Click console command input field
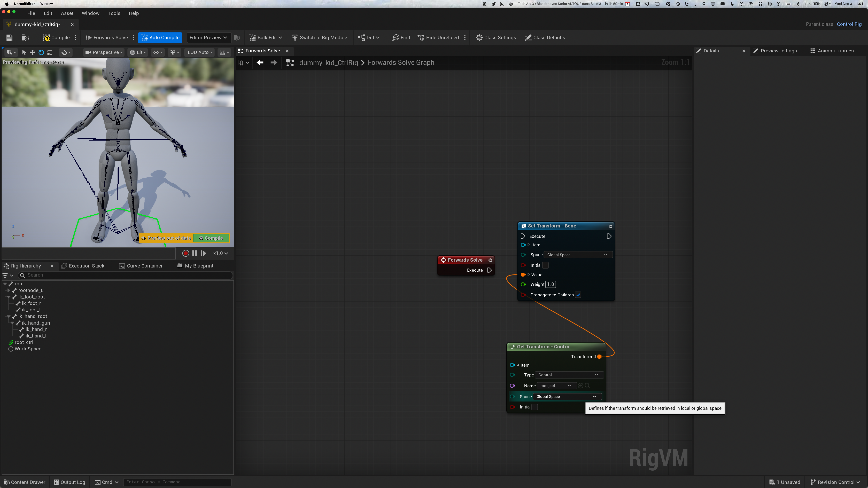868x488 pixels. (177, 482)
